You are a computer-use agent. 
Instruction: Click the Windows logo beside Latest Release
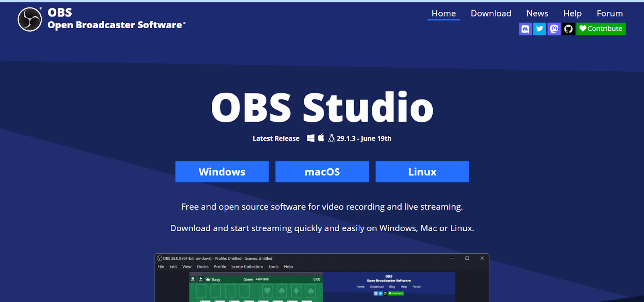coord(311,138)
